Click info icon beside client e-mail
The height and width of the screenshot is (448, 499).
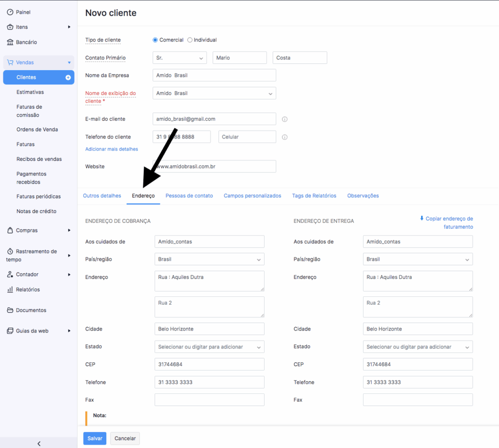click(x=285, y=119)
